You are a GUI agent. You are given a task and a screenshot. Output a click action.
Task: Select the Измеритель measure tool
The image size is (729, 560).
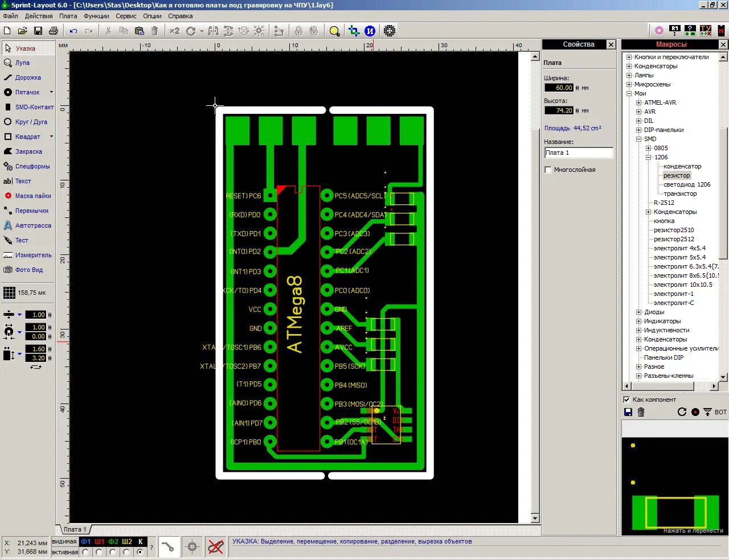28,255
